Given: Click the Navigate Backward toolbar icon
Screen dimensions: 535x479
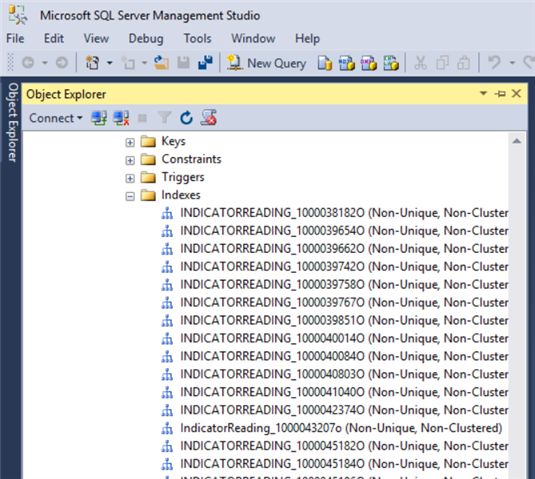Looking at the screenshot, I should (x=28, y=63).
